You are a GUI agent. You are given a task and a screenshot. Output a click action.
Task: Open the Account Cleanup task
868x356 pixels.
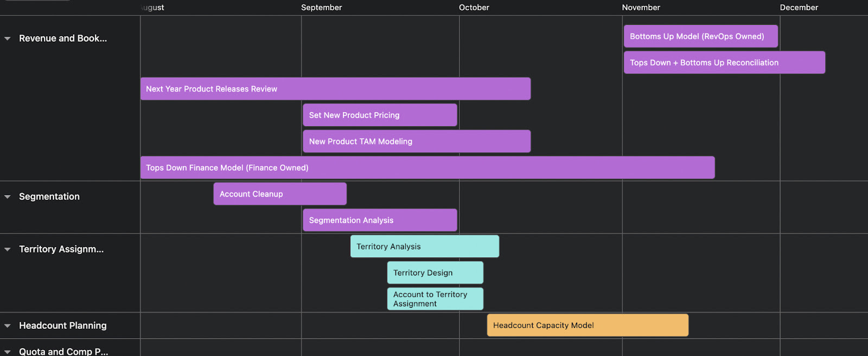click(x=279, y=193)
